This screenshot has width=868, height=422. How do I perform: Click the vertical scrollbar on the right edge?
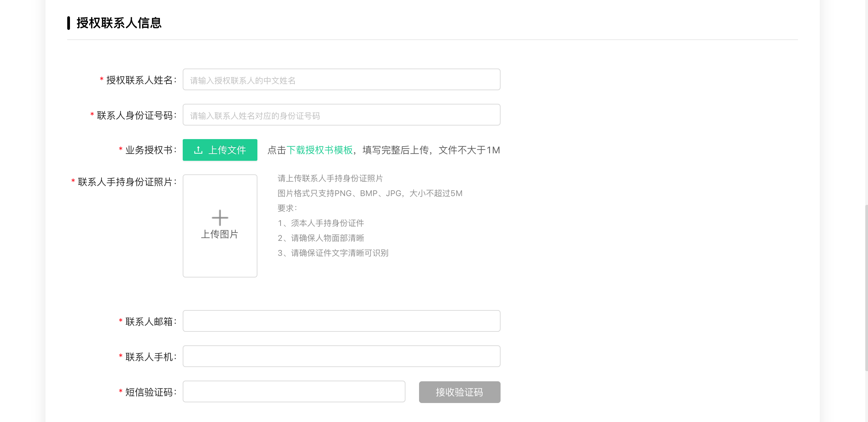click(x=866, y=288)
